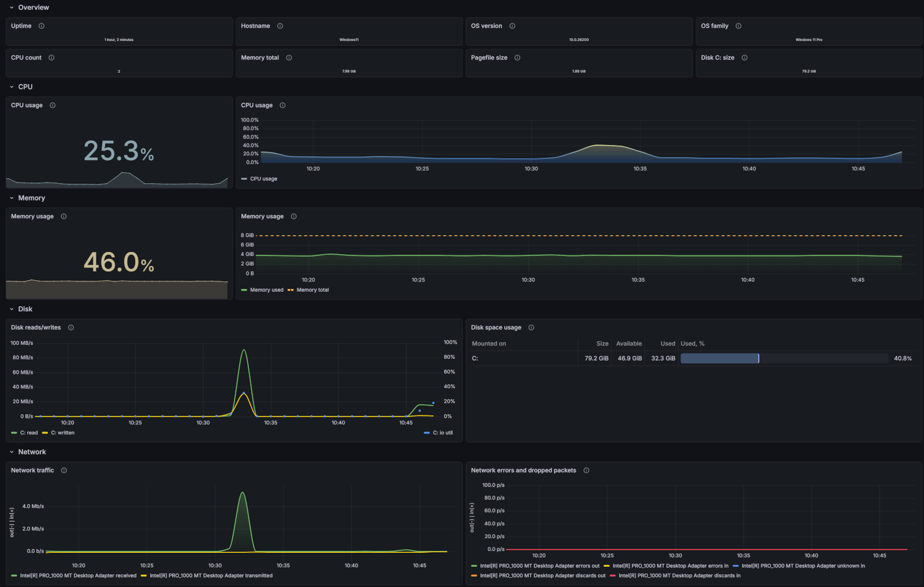This screenshot has height=587, width=924.
Task: Click the Mounted on column header
Action: 489,343
